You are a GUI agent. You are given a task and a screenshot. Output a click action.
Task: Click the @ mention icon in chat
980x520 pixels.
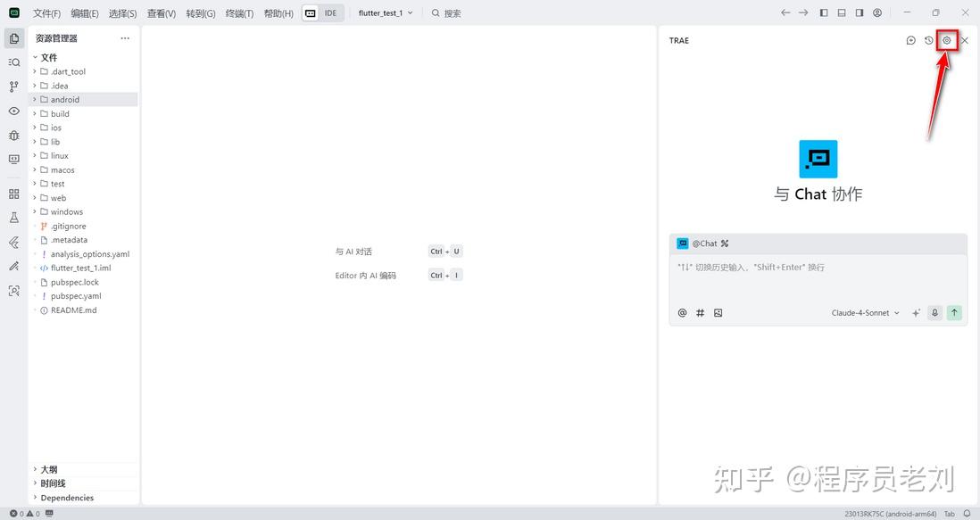[682, 312]
